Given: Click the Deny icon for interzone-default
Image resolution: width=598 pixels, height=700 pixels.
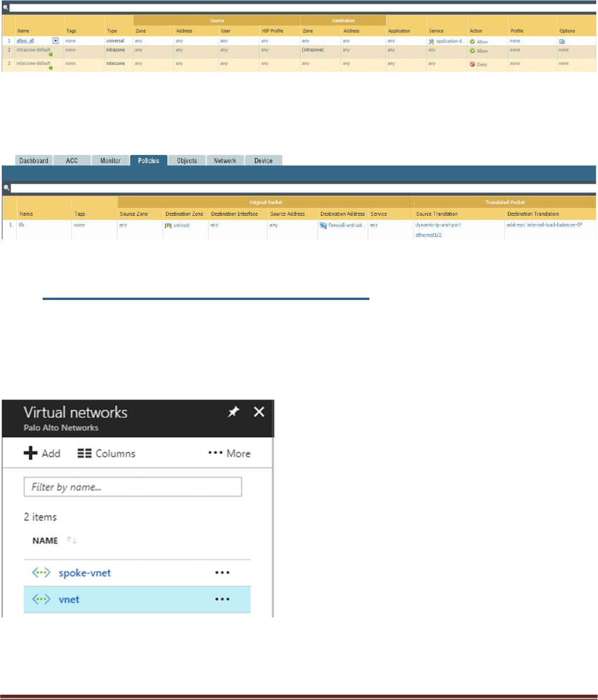Looking at the screenshot, I should pyautogui.click(x=472, y=64).
